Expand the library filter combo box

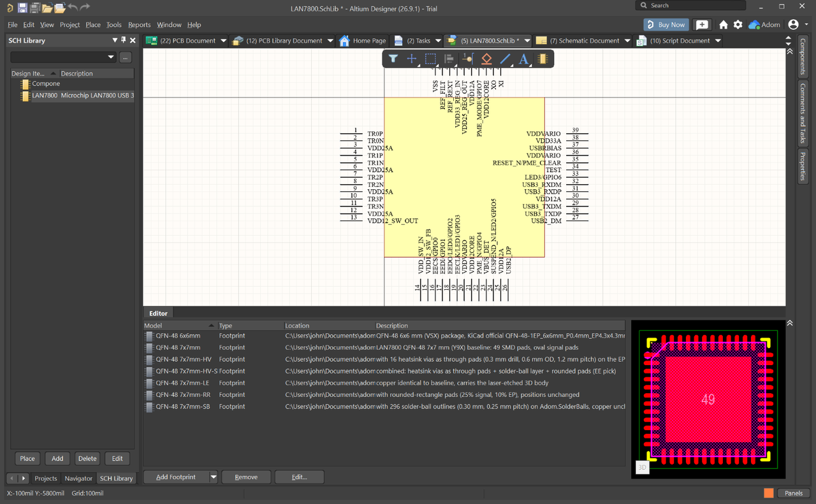(x=111, y=57)
